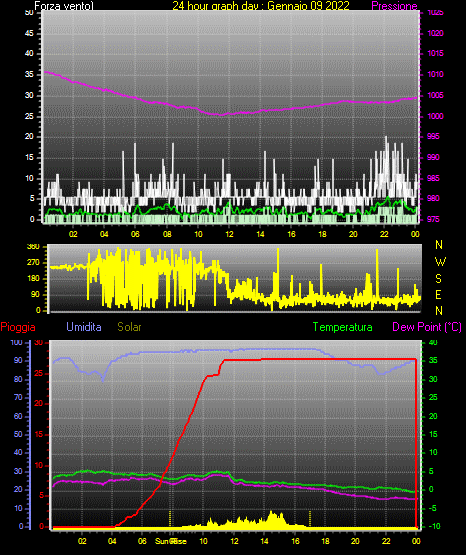
Task: Click compass letter "S" beside wind direction chart
Action: 438,279
